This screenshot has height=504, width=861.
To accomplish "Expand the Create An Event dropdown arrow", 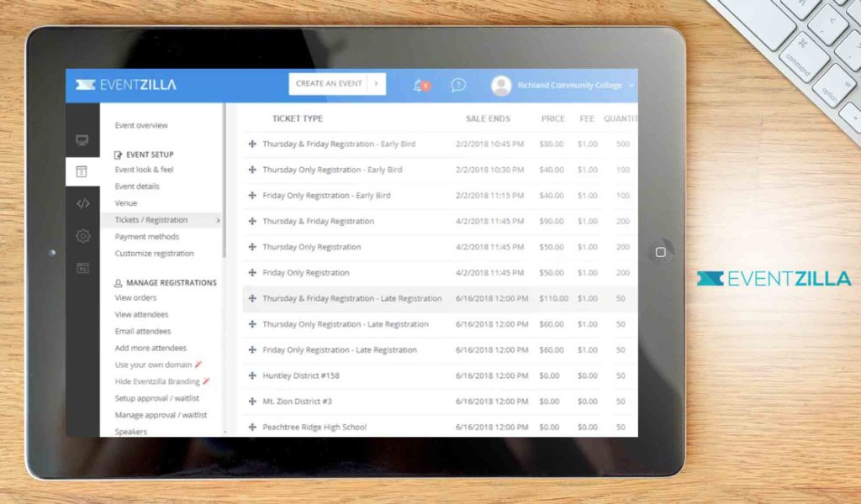I will click(376, 83).
